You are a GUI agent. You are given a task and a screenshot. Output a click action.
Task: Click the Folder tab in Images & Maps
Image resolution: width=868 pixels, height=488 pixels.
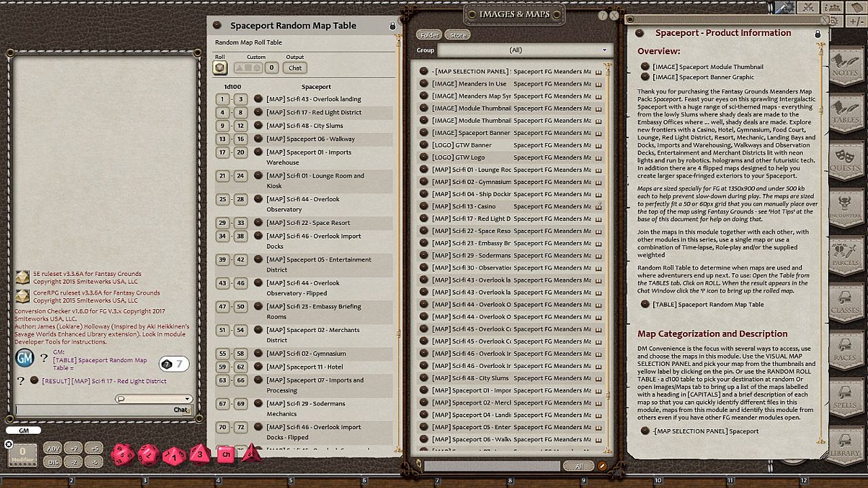429,35
